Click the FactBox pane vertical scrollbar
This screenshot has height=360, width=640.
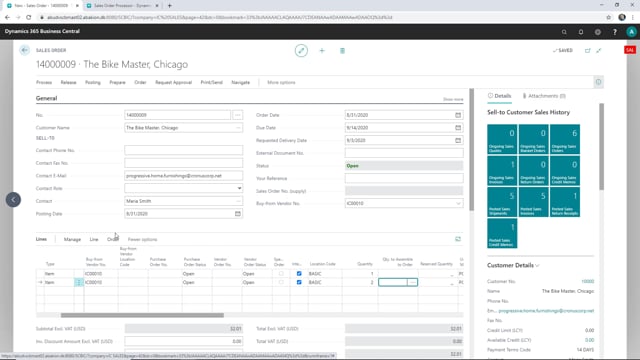click(x=601, y=147)
